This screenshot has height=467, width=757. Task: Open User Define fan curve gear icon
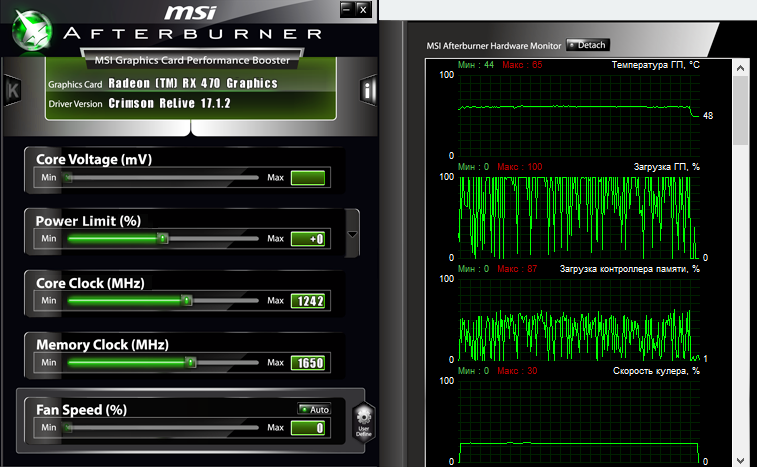coord(364,422)
